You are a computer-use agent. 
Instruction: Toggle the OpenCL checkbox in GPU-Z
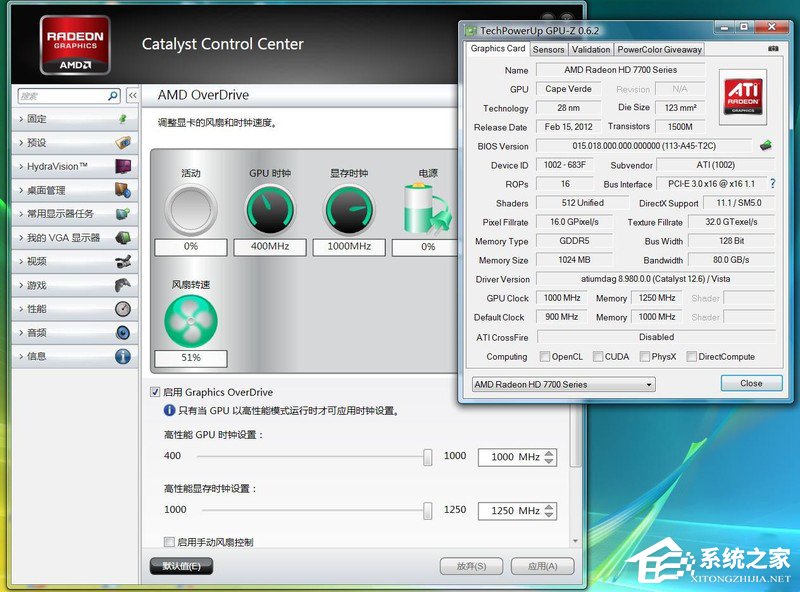[545, 357]
